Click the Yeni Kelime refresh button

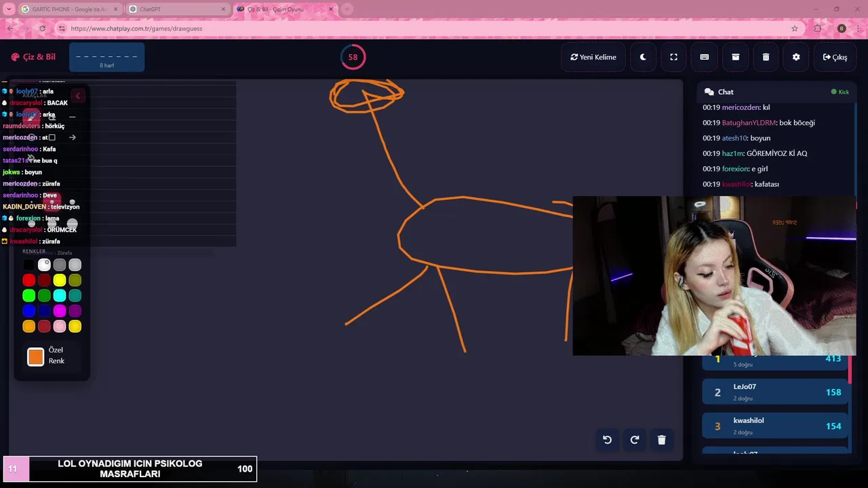point(593,57)
